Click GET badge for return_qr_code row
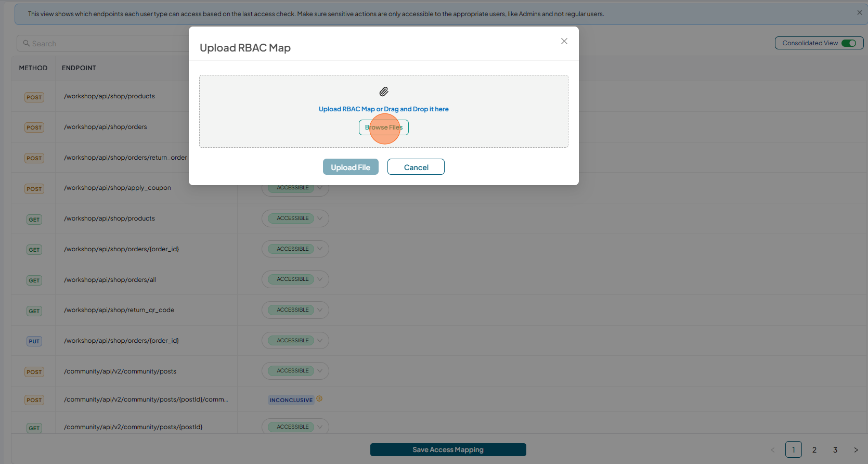Viewport: 868px width, 464px height. tap(34, 311)
